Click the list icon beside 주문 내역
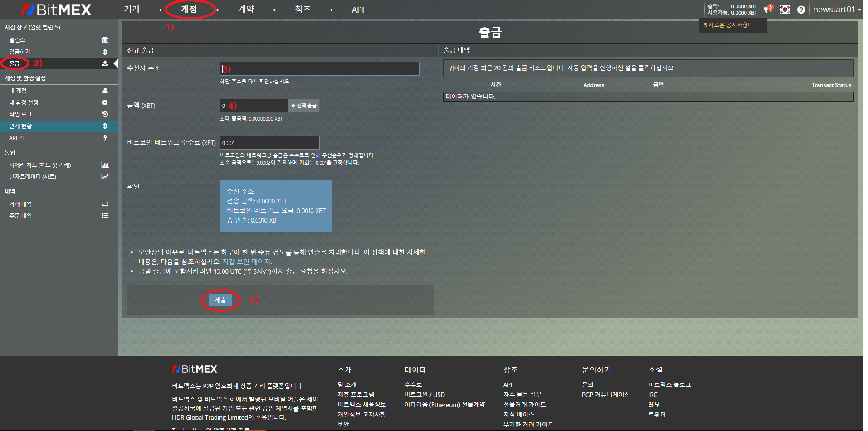This screenshot has height=431, width=868. pos(105,216)
